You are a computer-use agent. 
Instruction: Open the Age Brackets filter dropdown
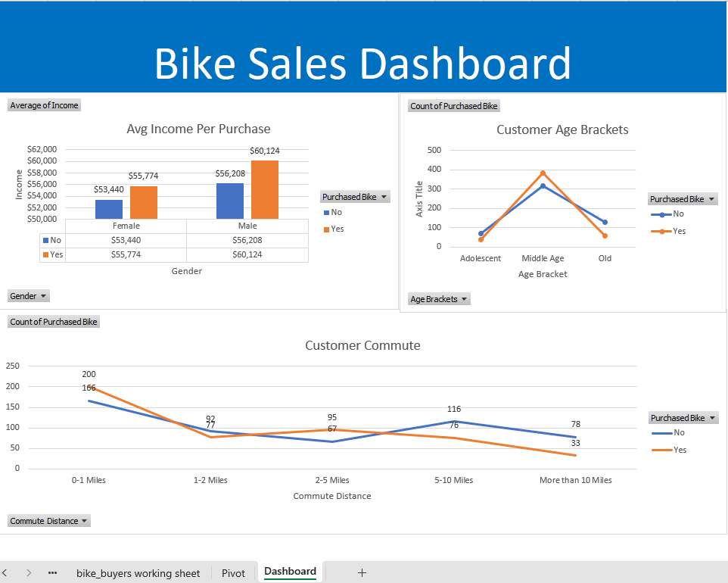pyautogui.click(x=439, y=298)
